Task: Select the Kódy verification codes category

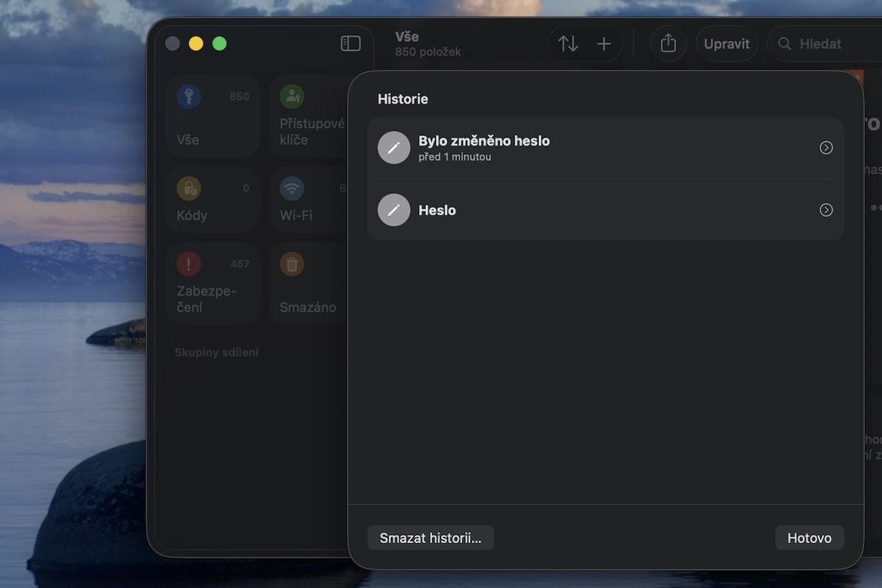Action: 212,200
